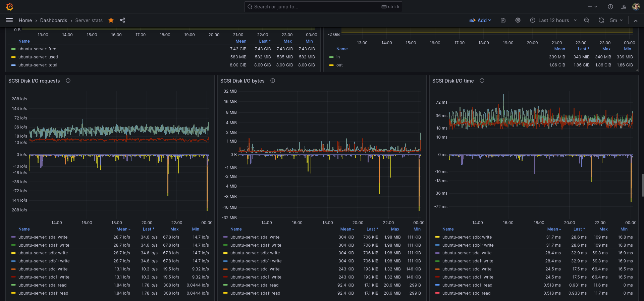Open the Last 12 hours time picker
The width and height of the screenshot is (644, 301).
(x=553, y=20)
